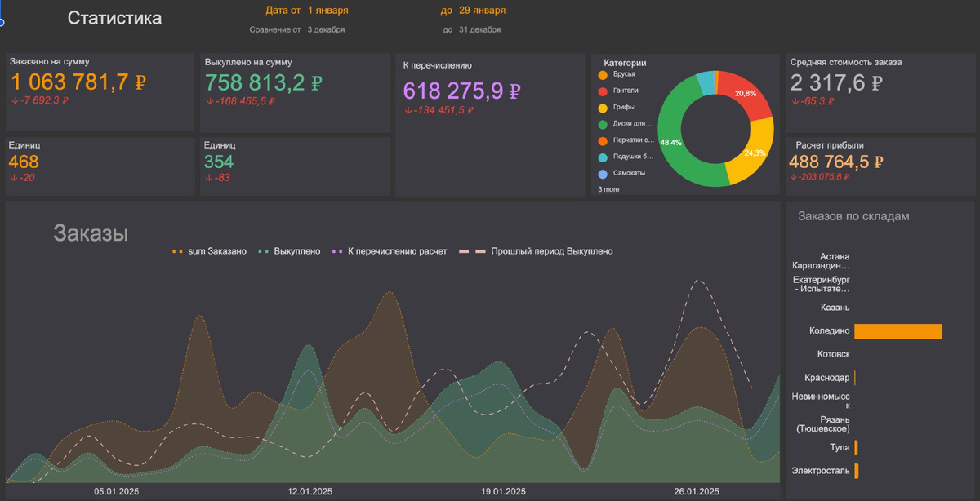
Task: Click the average order value 2 317,6 ₽
Action: pyautogui.click(x=839, y=82)
